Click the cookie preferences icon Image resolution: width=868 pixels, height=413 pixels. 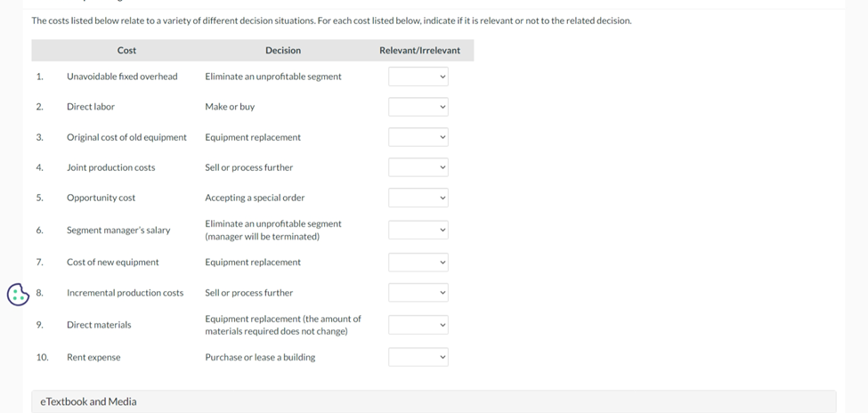coord(18,294)
